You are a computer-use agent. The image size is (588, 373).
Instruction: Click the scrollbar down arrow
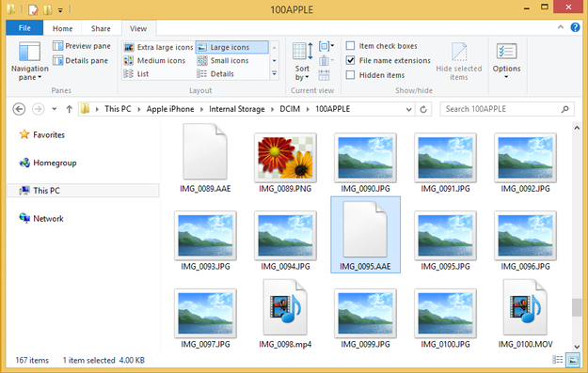coord(577,347)
